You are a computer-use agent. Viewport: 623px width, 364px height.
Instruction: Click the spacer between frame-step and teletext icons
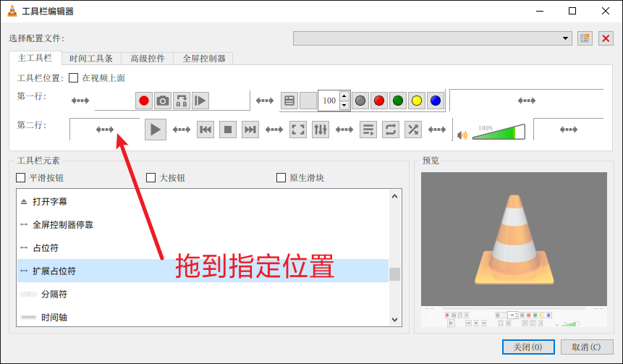point(265,101)
